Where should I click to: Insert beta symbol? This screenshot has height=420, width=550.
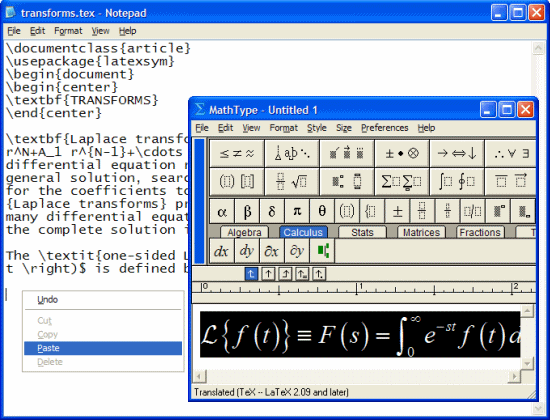coord(247,211)
